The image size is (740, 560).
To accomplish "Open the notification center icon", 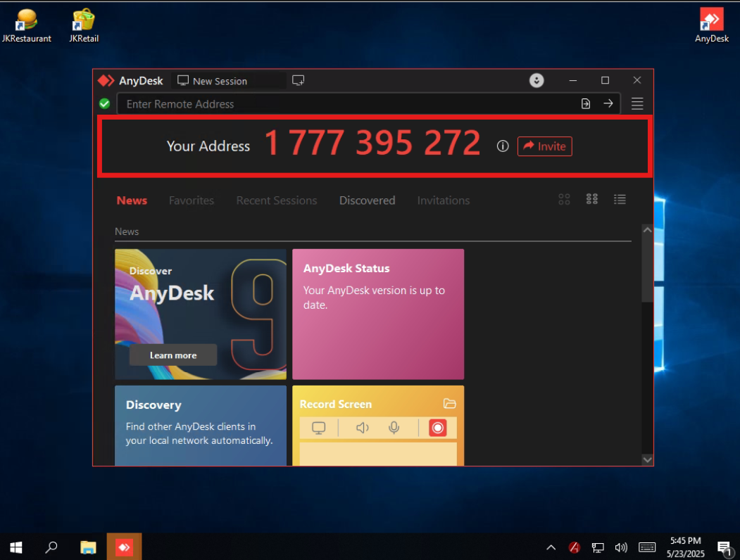I will (725, 547).
